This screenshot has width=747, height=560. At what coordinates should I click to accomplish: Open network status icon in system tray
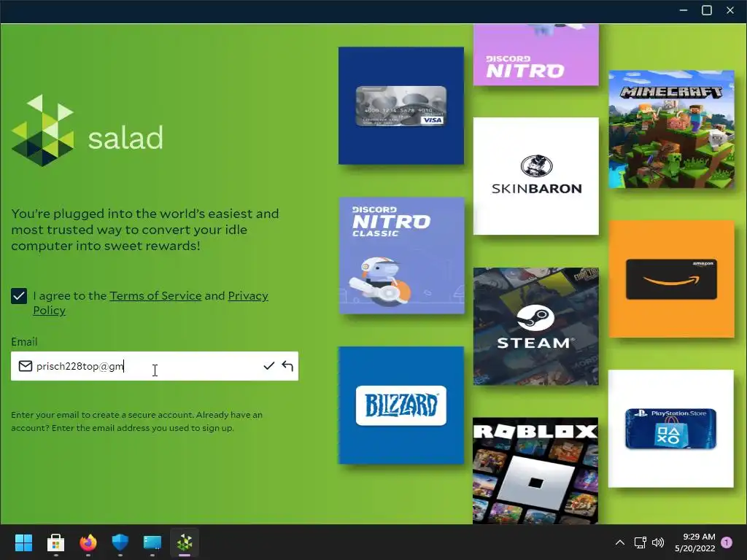[x=640, y=542]
